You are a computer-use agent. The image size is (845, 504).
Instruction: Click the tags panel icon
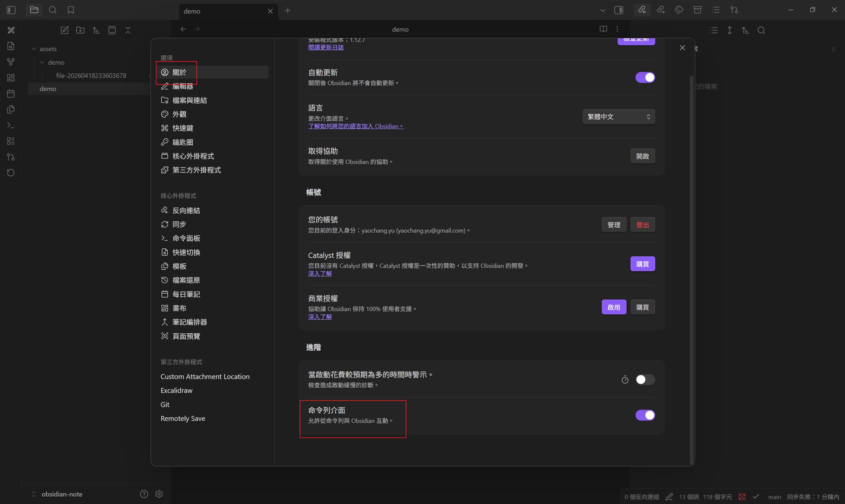pyautogui.click(x=679, y=10)
